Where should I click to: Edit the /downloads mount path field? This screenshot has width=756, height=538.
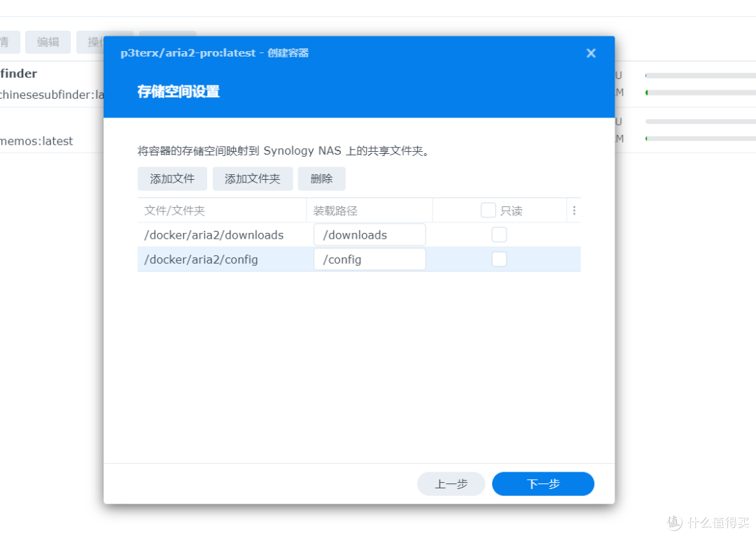click(369, 234)
